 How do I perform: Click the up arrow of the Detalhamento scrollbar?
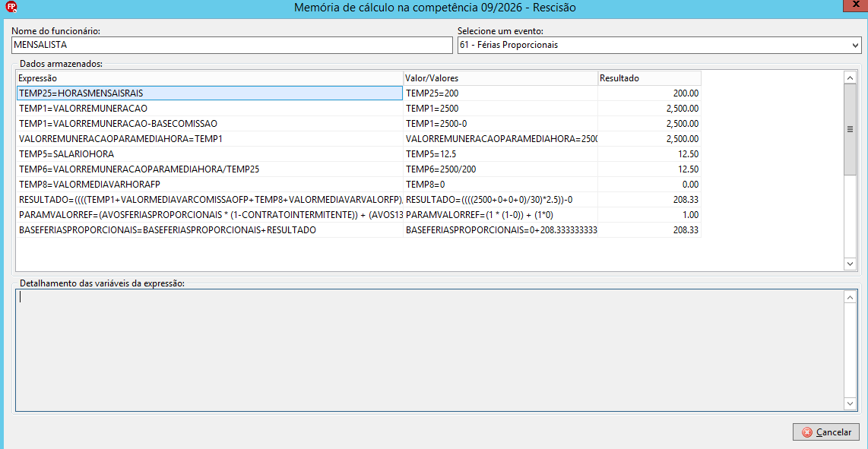tap(850, 297)
